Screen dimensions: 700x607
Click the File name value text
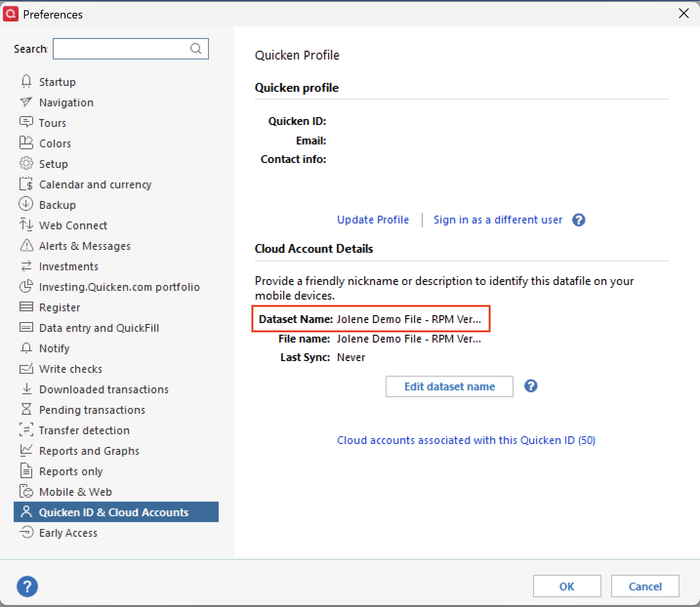pos(409,339)
